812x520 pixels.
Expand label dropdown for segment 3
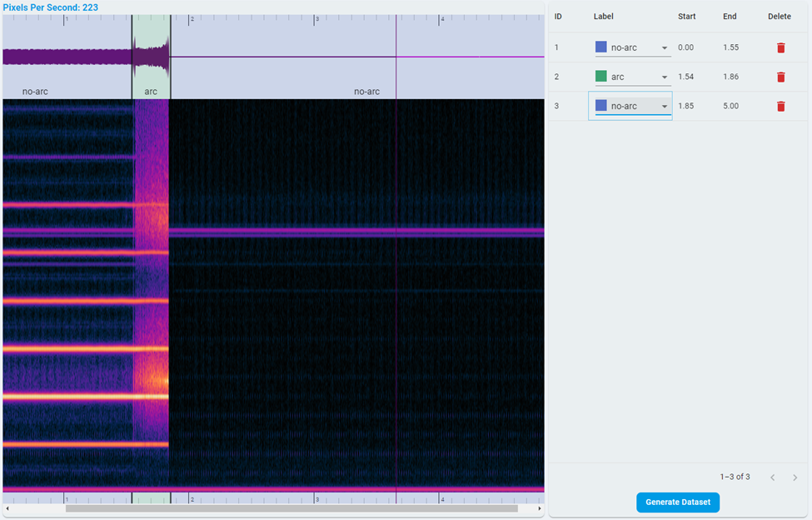pyautogui.click(x=664, y=107)
